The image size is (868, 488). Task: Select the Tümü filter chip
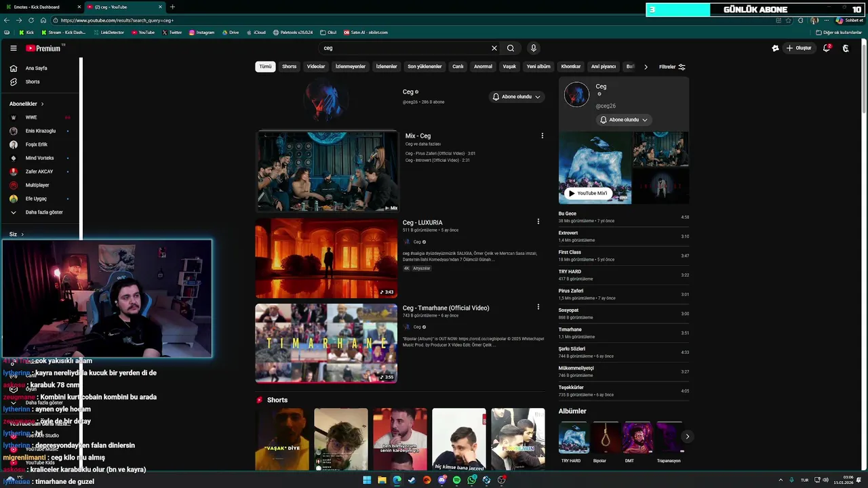point(265,66)
